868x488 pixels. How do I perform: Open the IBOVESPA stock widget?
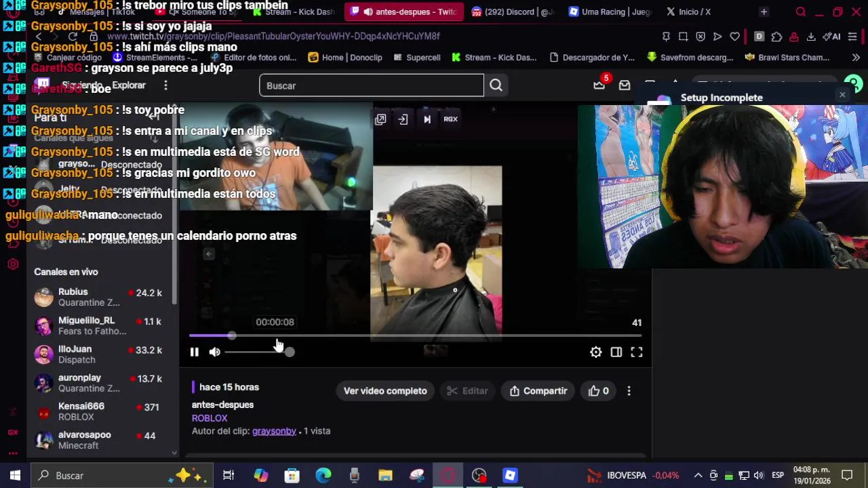click(x=633, y=475)
